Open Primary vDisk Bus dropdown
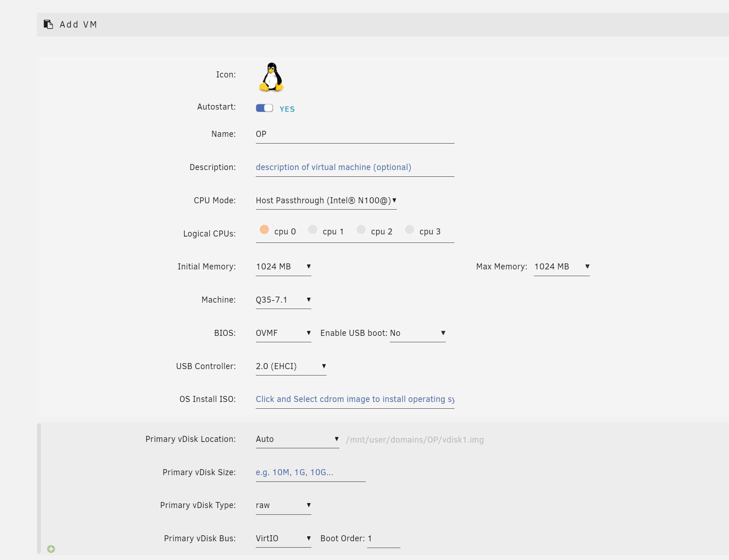Image resolution: width=729 pixels, height=560 pixels. point(283,538)
